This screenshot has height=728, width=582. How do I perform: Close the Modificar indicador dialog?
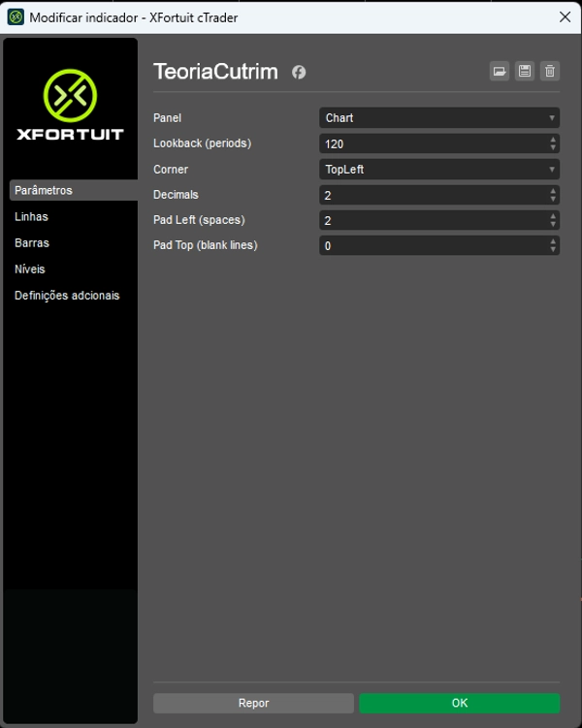[565, 17]
